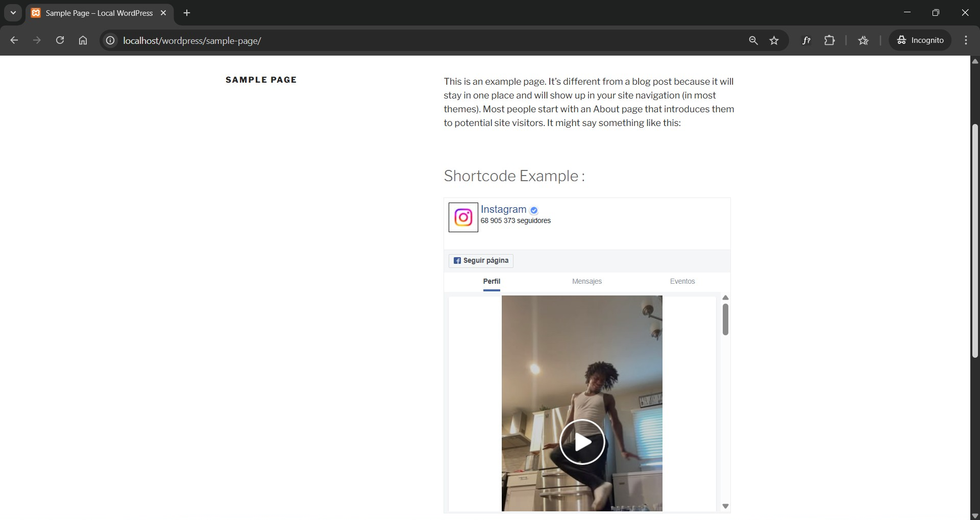The image size is (980, 520).
Task: Open Chrome's three-dot menu
Action: point(966,40)
